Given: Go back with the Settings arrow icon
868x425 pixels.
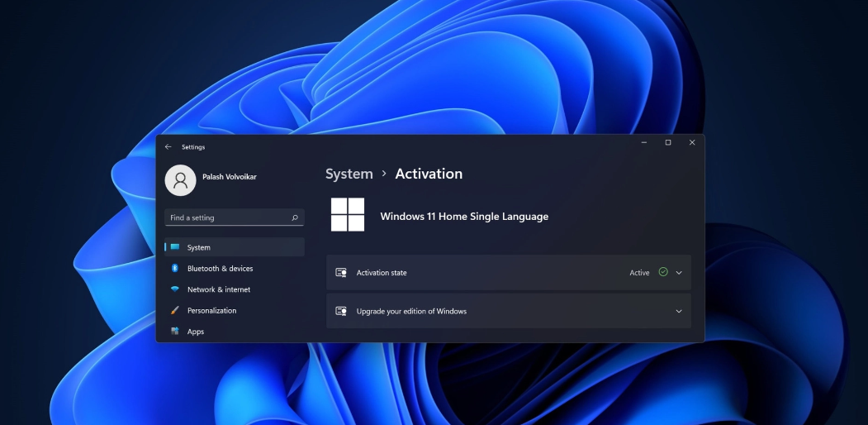Looking at the screenshot, I should click(x=168, y=147).
